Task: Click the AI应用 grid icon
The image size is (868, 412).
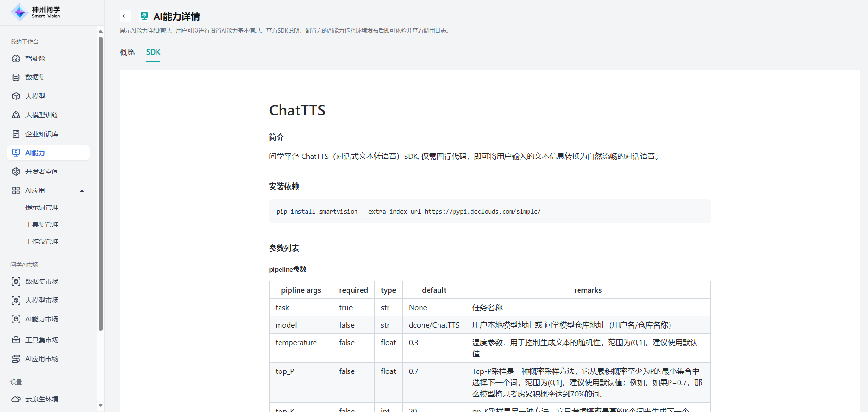Action: [x=16, y=190]
